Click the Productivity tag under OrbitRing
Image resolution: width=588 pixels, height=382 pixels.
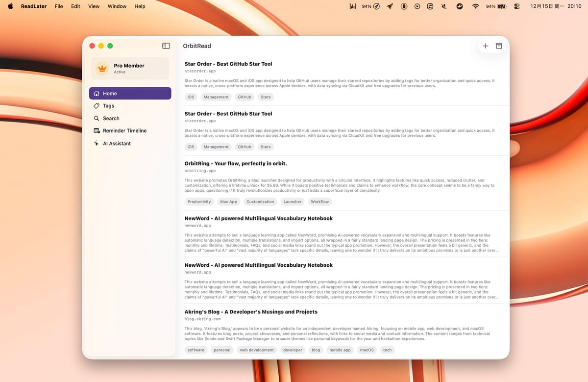click(199, 202)
